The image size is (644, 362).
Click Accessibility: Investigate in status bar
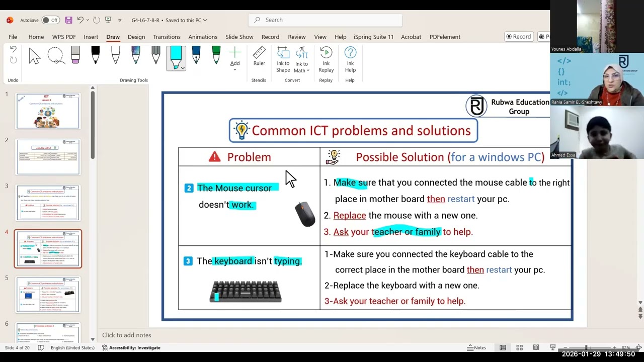pyautogui.click(x=131, y=347)
